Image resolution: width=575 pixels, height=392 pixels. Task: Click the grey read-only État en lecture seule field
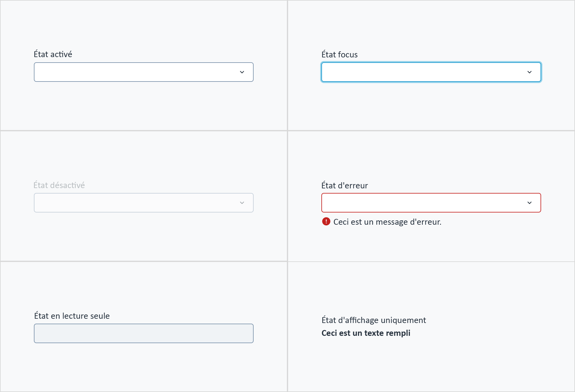(144, 333)
